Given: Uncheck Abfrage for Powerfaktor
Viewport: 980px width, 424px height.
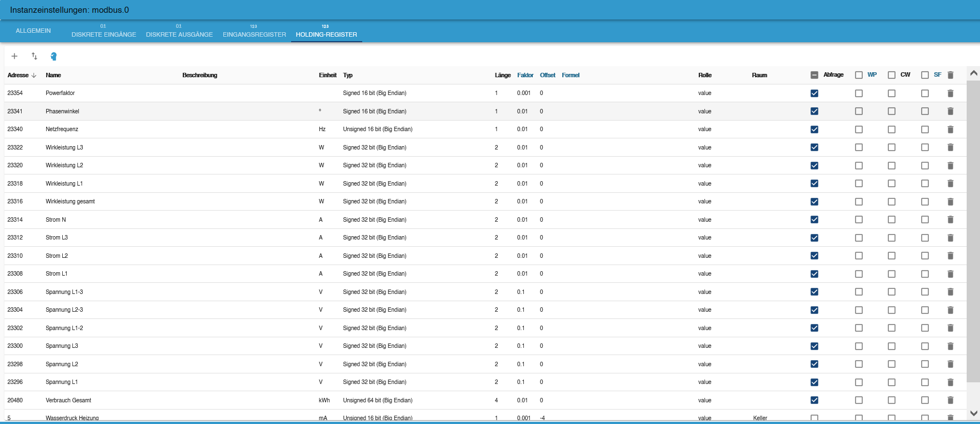Looking at the screenshot, I should click(814, 93).
